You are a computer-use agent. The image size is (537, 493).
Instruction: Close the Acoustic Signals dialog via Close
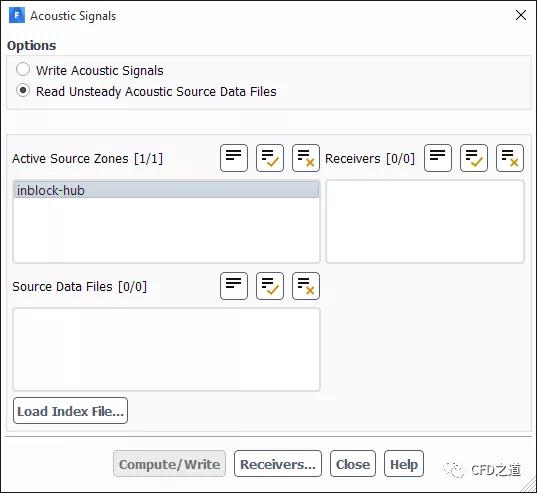(353, 464)
